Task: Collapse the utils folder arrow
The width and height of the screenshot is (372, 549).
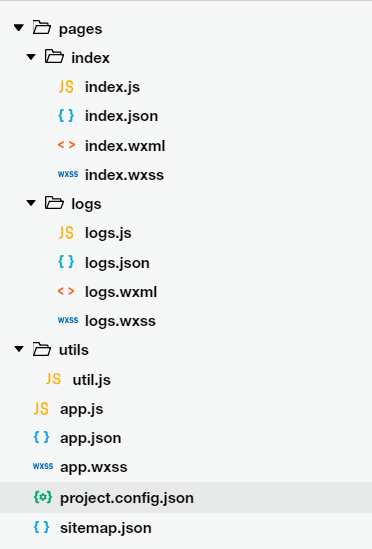Action: [x=19, y=349]
